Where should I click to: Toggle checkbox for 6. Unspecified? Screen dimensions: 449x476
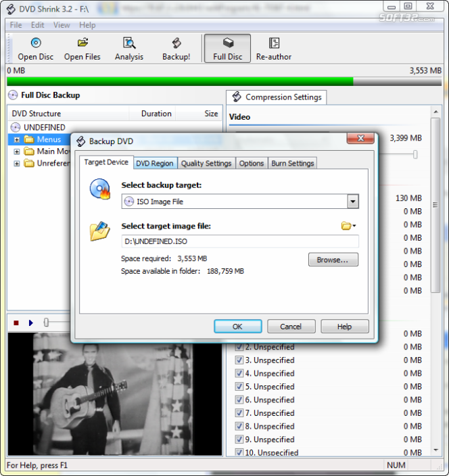tap(239, 400)
